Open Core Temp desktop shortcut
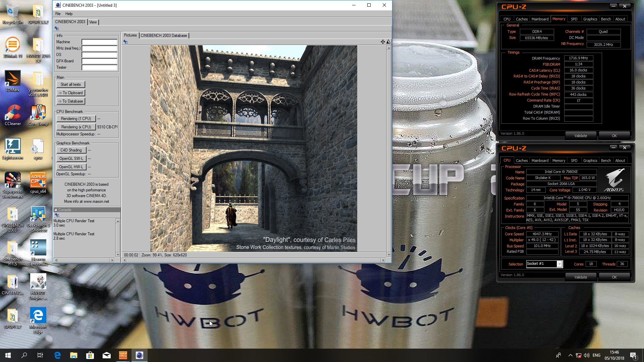 [38, 115]
